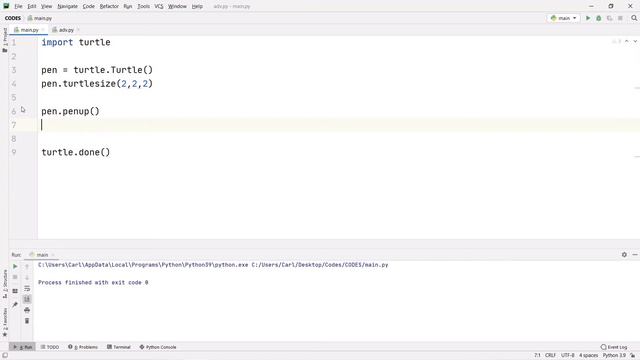The image size is (640, 360).
Task: Click up the stack trace arrow
Action: [27, 266]
